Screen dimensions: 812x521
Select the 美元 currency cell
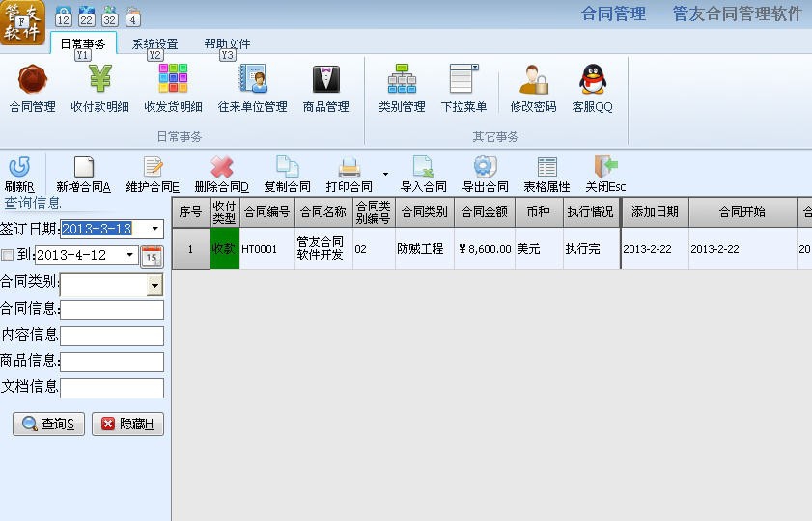coord(539,249)
